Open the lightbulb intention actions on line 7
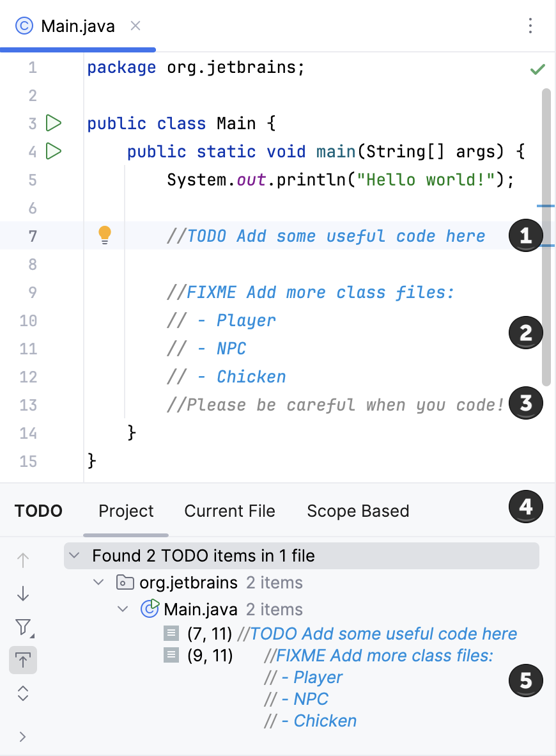Screen dimensions: 556x756 click(x=105, y=235)
